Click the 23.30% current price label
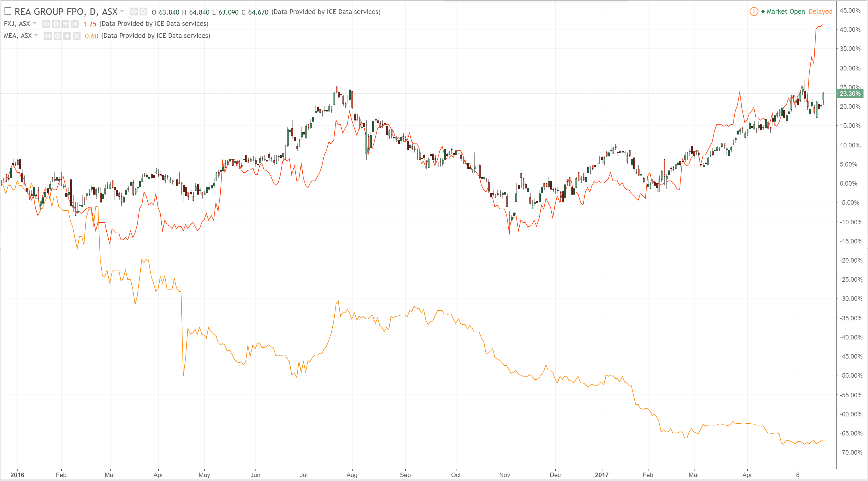The height and width of the screenshot is (481, 868). point(849,94)
